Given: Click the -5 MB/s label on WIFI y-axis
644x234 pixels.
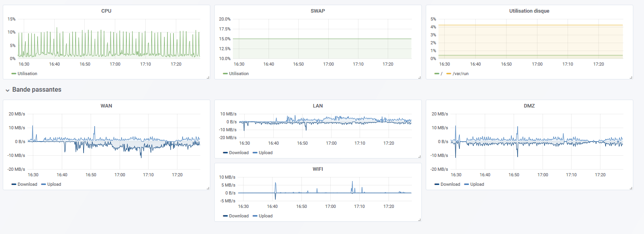Looking at the screenshot, I should [x=228, y=201].
